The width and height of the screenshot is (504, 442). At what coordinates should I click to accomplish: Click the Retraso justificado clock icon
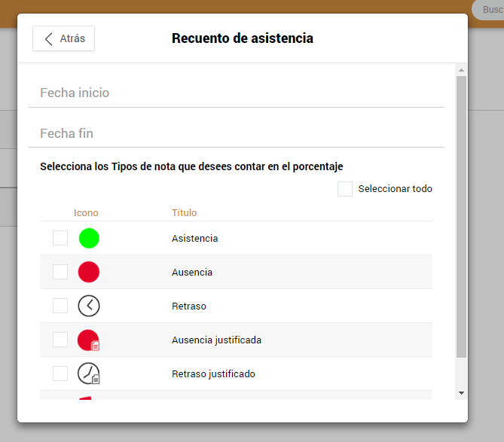(x=89, y=373)
